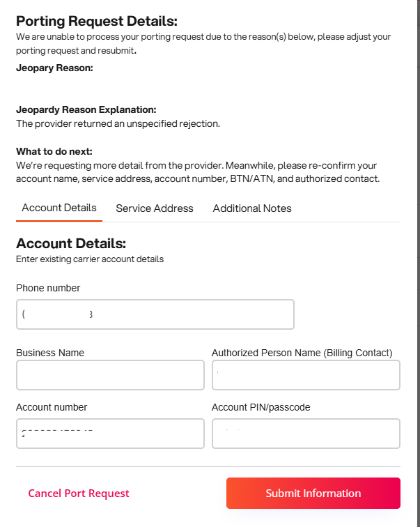Click the Phone number input field

pyautogui.click(x=155, y=314)
